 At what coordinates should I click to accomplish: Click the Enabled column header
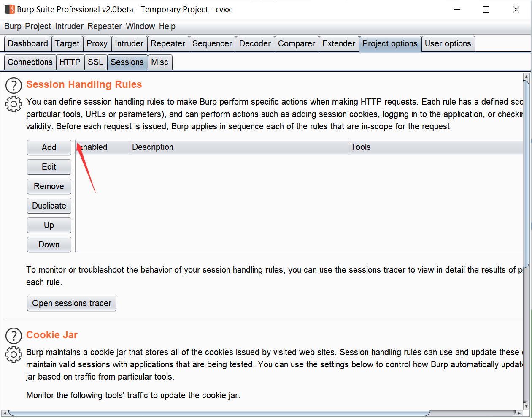tap(103, 147)
